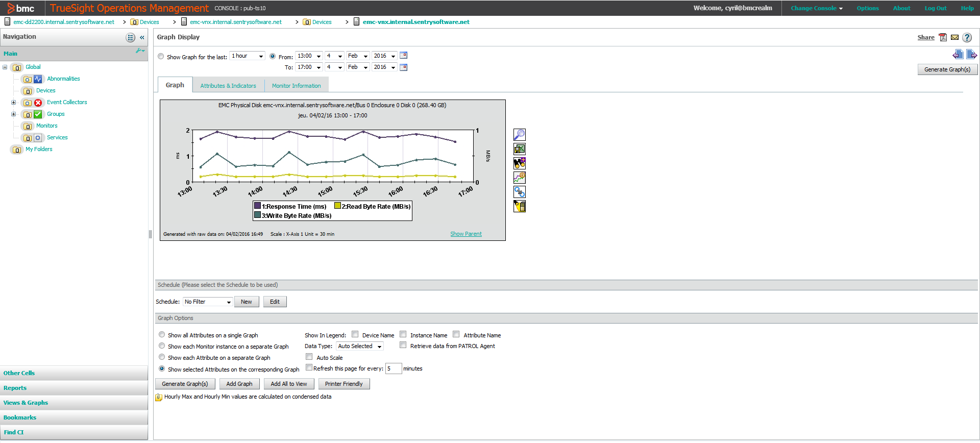Click the red X icon by Event Collectors
This screenshot has width=980, height=443.
[x=38, y=103]
